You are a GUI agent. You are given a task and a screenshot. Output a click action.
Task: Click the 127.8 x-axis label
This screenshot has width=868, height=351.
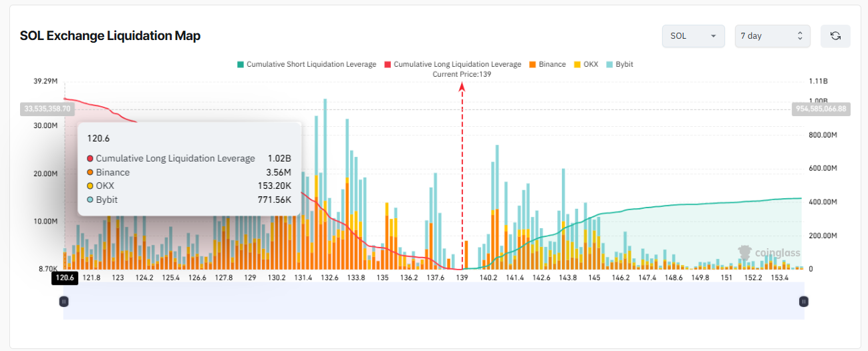coord(223,278)
